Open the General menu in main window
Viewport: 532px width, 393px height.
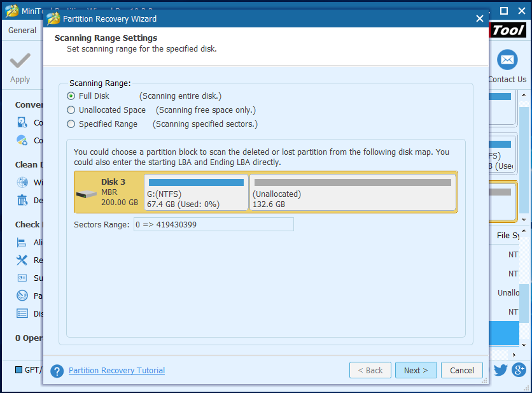point(22,30)
